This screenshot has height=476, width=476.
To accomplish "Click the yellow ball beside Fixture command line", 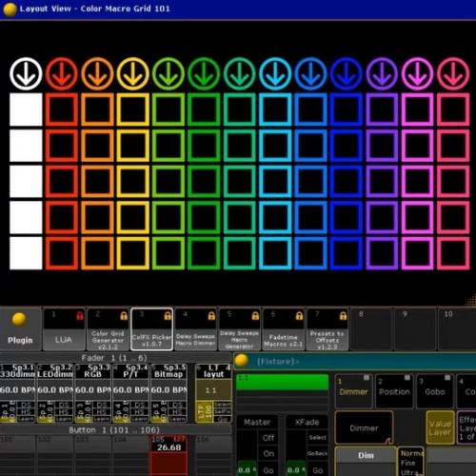I will pyautogui.click(x=242, y=361).
